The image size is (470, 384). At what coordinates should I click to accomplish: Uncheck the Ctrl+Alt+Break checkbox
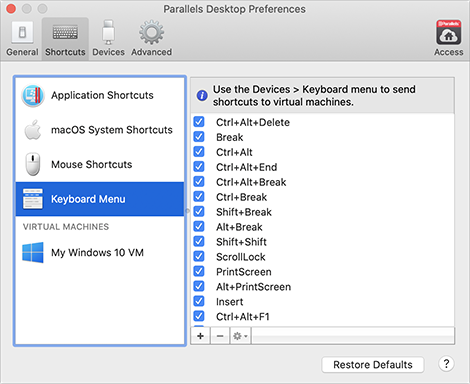199,182
